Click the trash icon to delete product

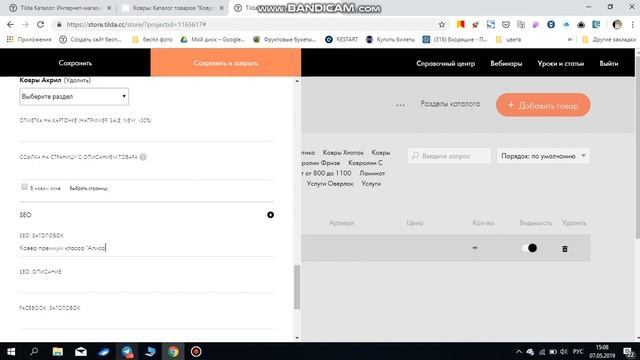pos(565,249)
